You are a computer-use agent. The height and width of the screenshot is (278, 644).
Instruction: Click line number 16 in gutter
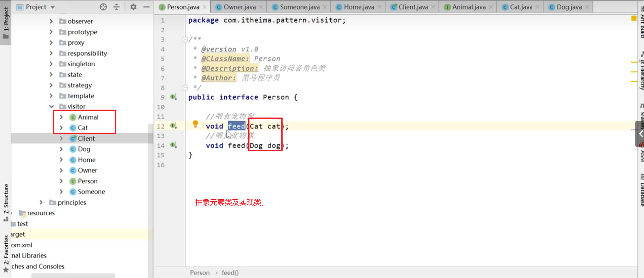[x=160, y=165]
